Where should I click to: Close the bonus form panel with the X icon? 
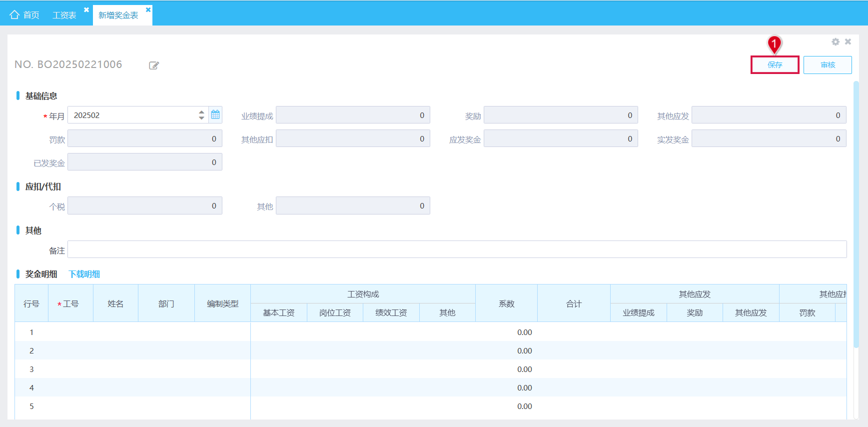click(x=848, y=42)
